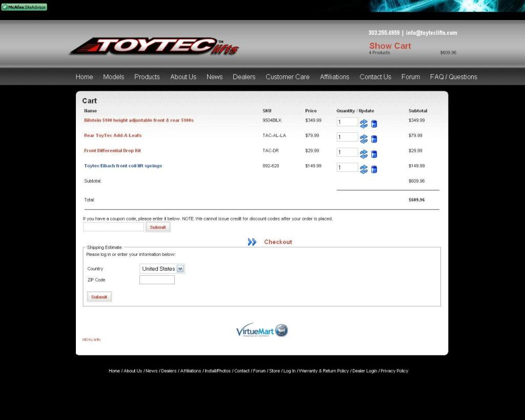Submit the coupon code

click(x=158, y=227)
